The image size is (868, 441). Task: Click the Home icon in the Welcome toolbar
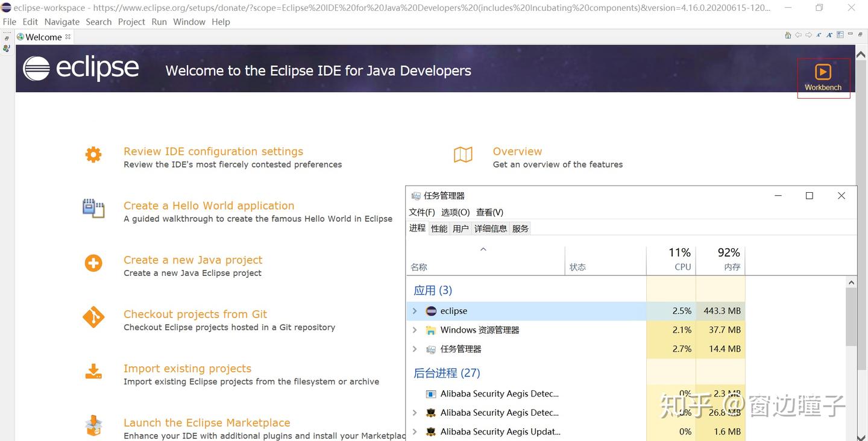[x=788, y=35]
